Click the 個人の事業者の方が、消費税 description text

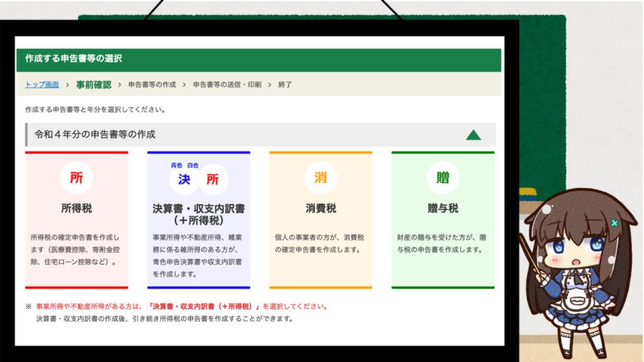coord(319,243)
